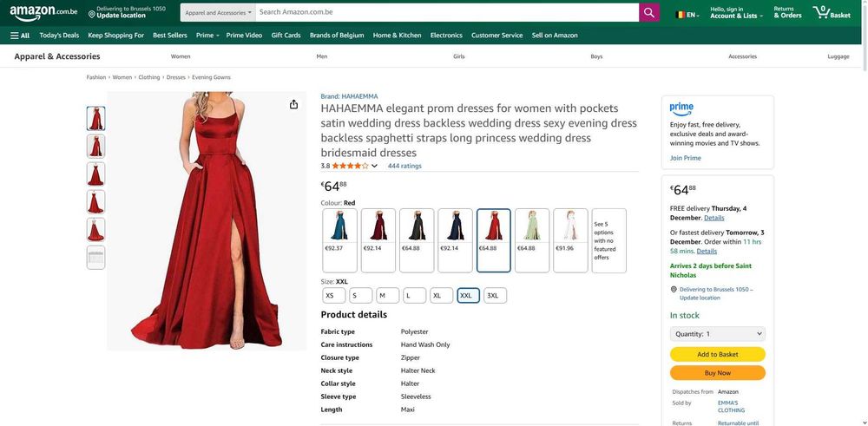The height and width of the screenshot is (426, 868).
Task: Open 'See 5 options with no featured offers'
Action: point(609,240)
